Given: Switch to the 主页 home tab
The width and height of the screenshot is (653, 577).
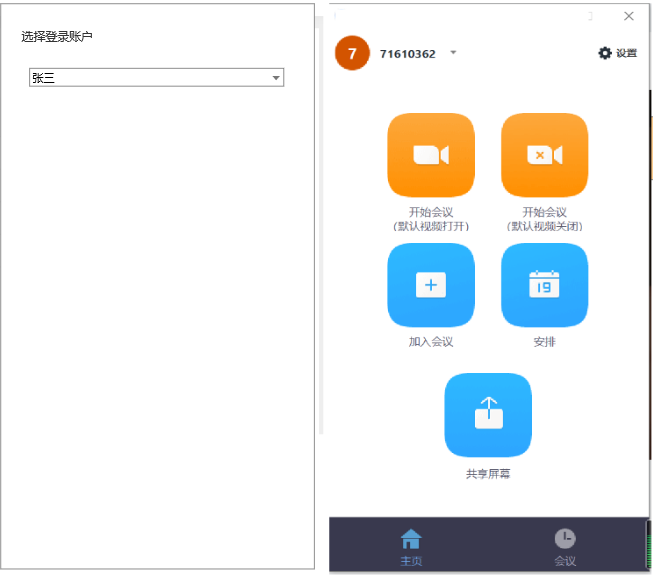Looking at the screenshot, I should (411, 547).
